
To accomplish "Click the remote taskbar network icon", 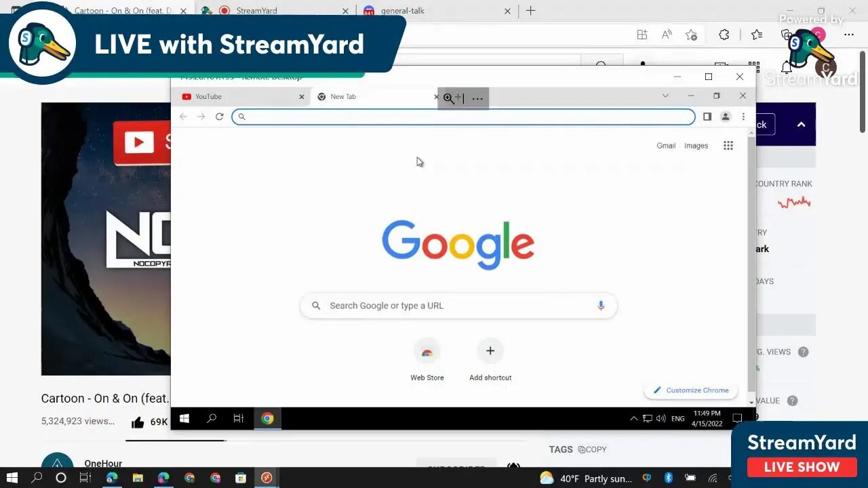I will pyautogui.click(x=647, y=419).
